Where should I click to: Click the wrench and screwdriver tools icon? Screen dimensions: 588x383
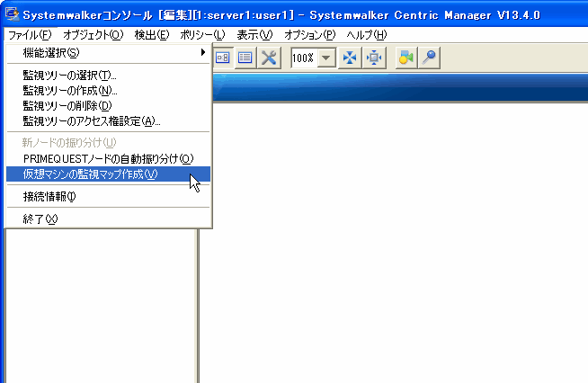pos(269,58)
